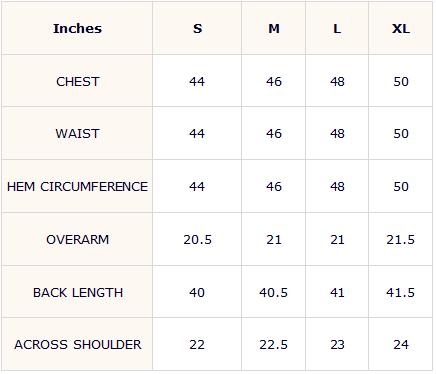Select back length value 40.5 for M
The height and width of the screenshot is (374, 436).
pyautogui.click(x=274, y=292)
